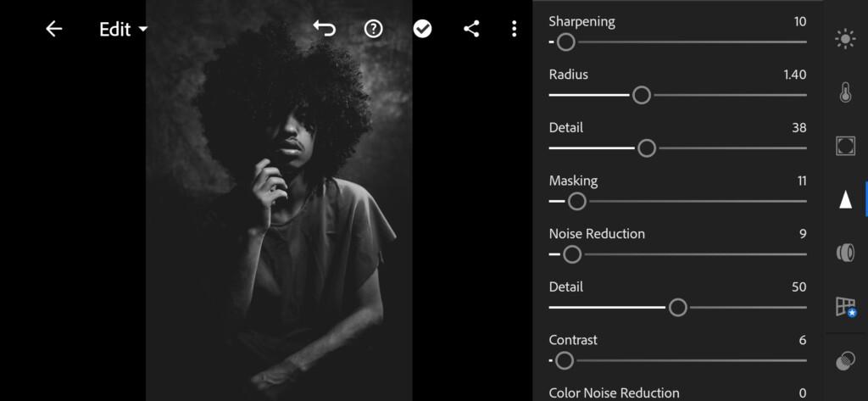Click the Detail value 50
The image size is (868, 401).
(x=799, y=287)
